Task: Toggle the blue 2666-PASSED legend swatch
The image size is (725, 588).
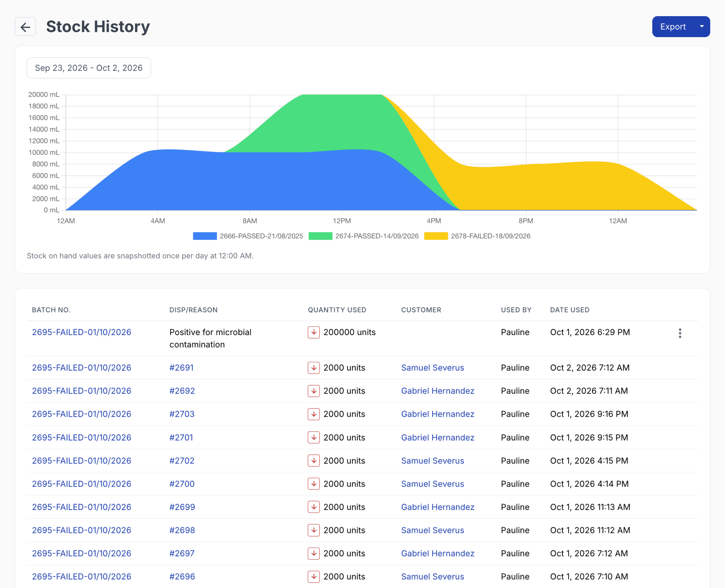Action: pyautogui.click(x=205, y=236)
